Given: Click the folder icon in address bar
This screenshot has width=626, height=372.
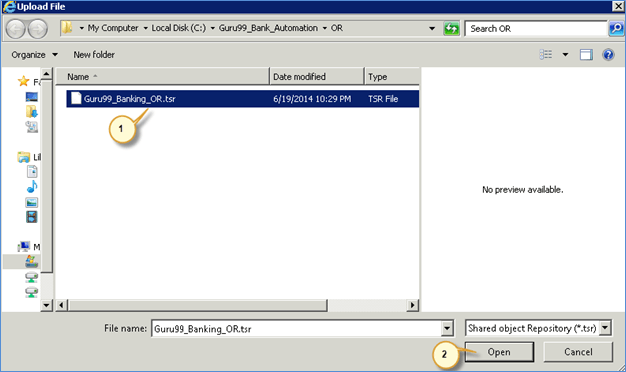Looking at the screenshot, I should 67,28.
